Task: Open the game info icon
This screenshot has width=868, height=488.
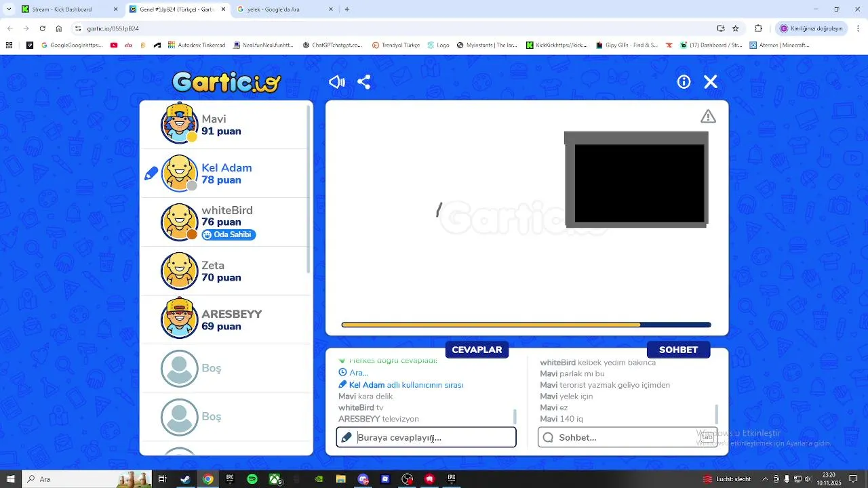Action: (684, 82)
